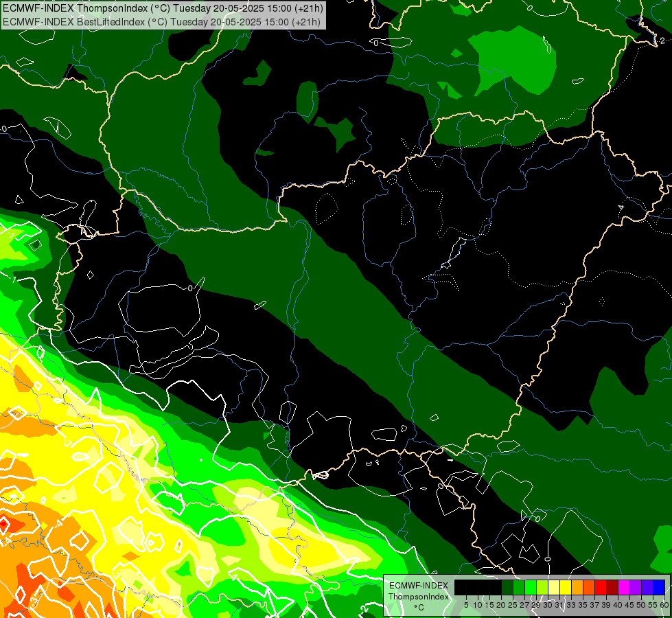This screenshot has width=672, height=618.
Task: Click legend tick value 29
Action: click(535, 605)
